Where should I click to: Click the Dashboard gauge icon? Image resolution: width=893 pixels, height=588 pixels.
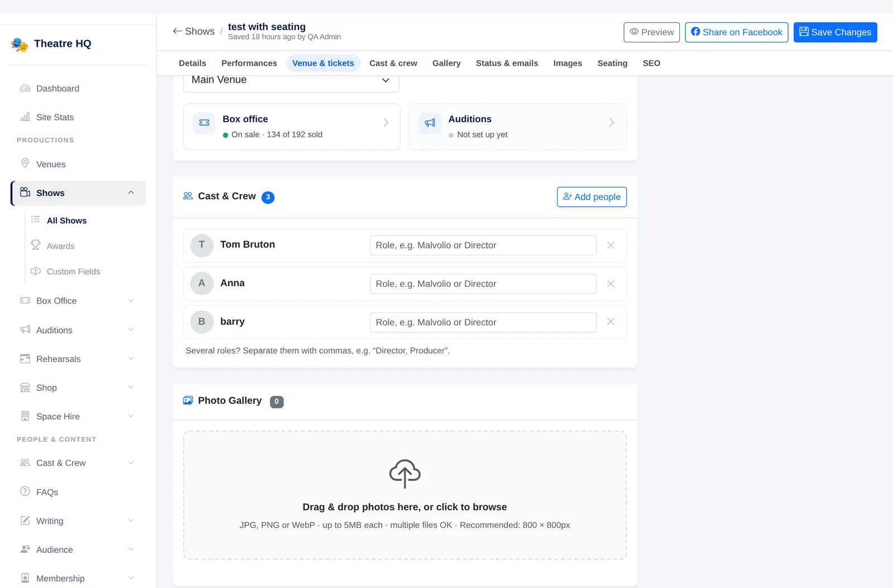[25, 88]
